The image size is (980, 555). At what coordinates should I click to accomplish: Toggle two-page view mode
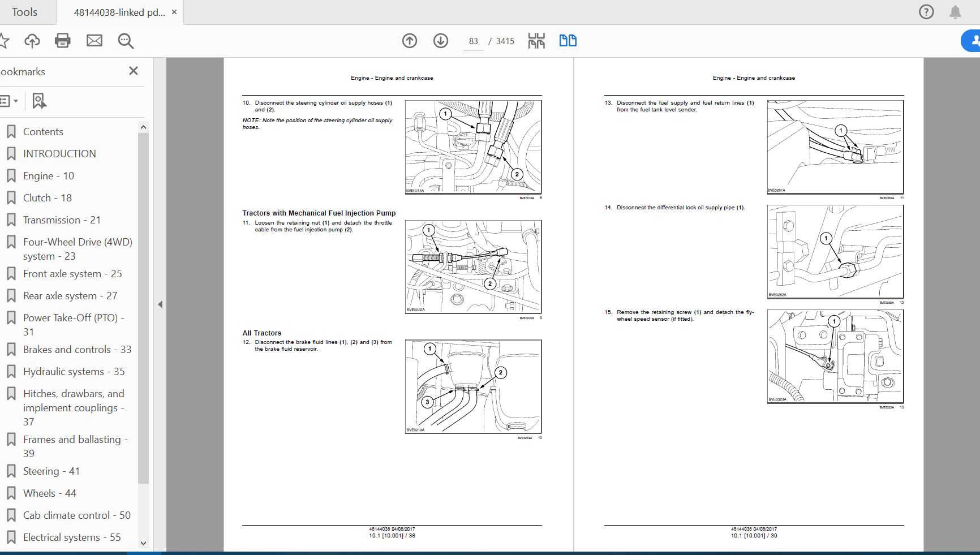click(x=568, y=41)
